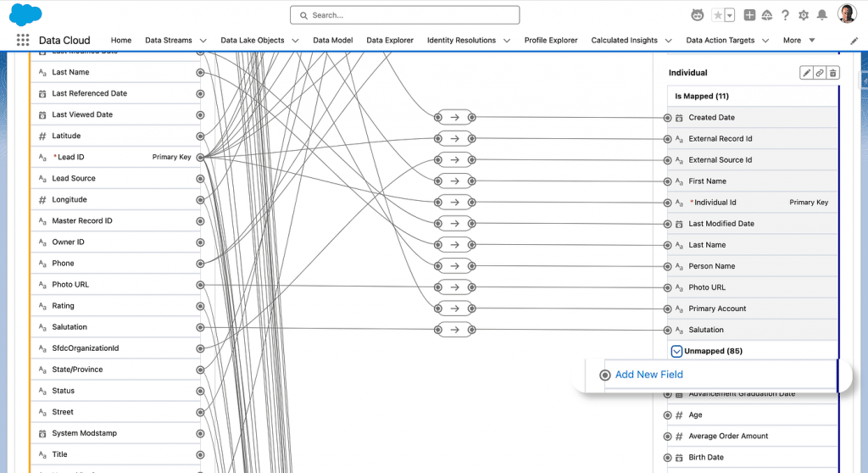Switch to the Data Model tab
This screenshot has height=473, width=868.
(x=332, y=40)
